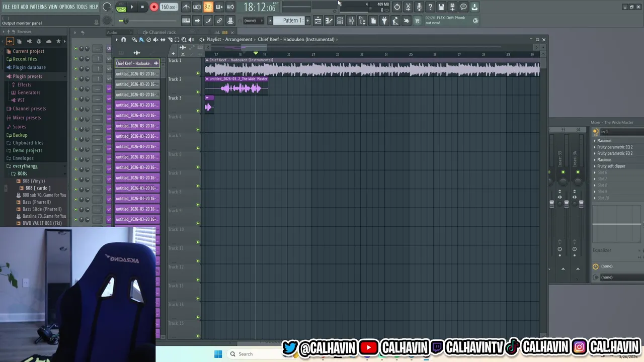The width and height of the screenshot is (644, 362).
Task: Save project with floppy disk icon
Action: [x=441, y=7]
